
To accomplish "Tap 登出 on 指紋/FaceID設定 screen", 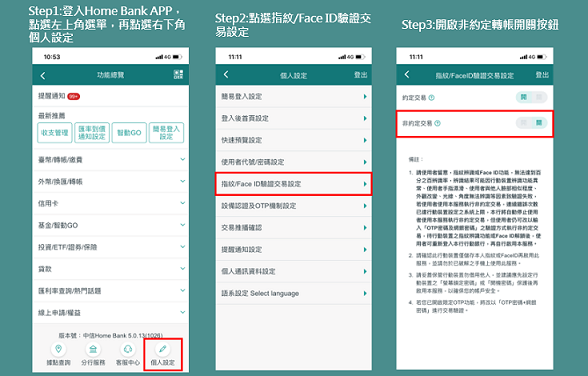I will (x=542, y=75).
